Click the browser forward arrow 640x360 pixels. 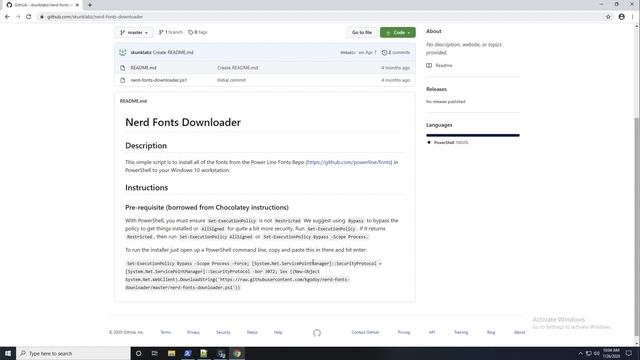click(x=18, y=17)
